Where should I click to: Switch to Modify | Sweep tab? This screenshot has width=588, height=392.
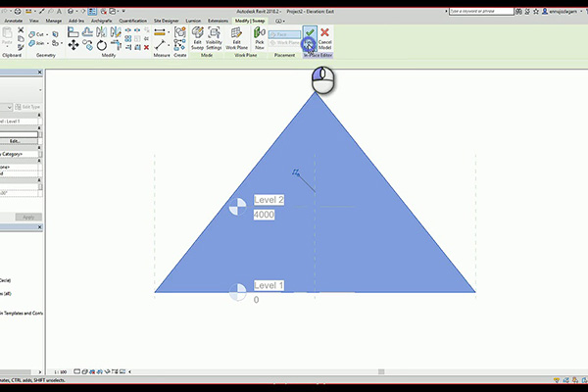(x=250, y=21)
